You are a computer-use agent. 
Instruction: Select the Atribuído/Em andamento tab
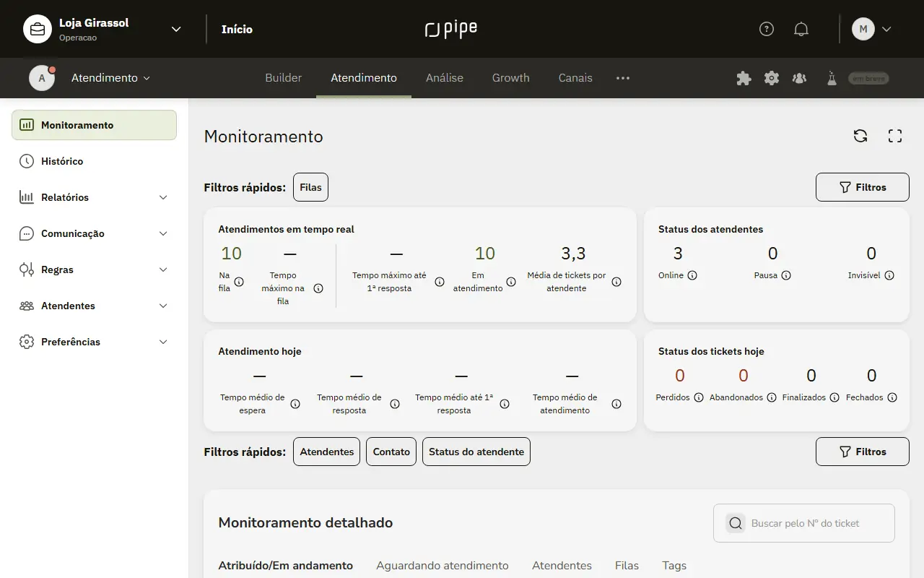pos(286,566)
